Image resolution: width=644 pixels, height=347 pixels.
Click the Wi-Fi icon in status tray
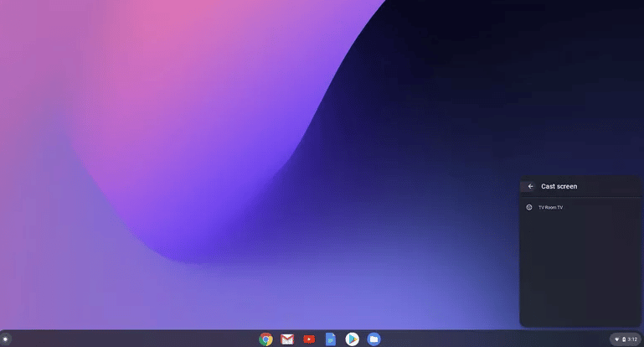coord(616,339)
